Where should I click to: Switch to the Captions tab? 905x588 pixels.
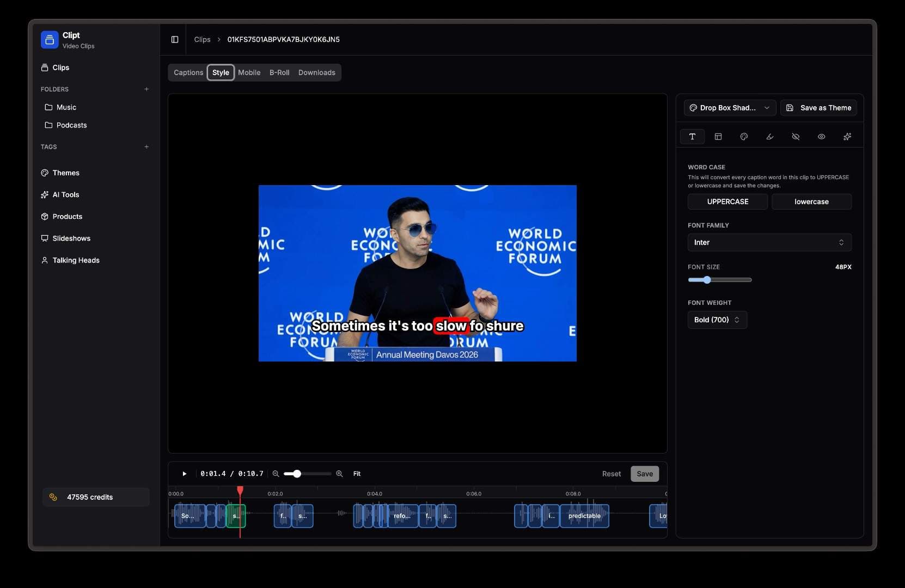click(188, 72)
